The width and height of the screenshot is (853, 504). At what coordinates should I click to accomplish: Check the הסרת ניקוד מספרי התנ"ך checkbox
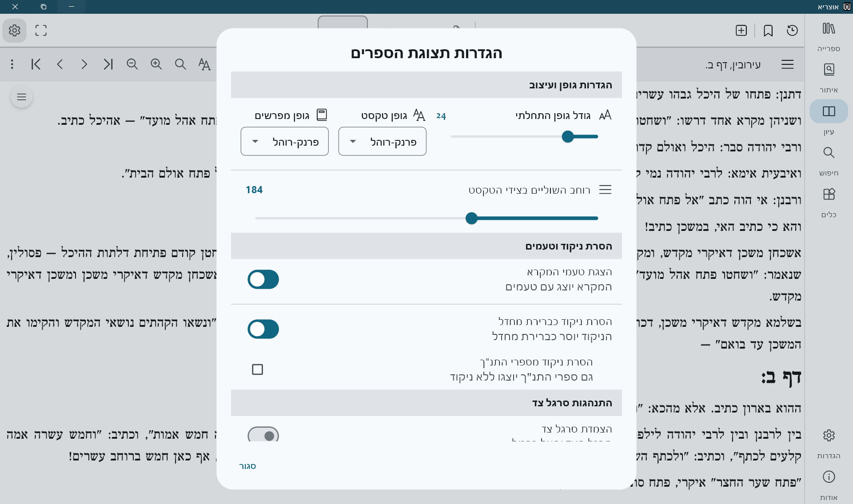(x=257, y=369)
